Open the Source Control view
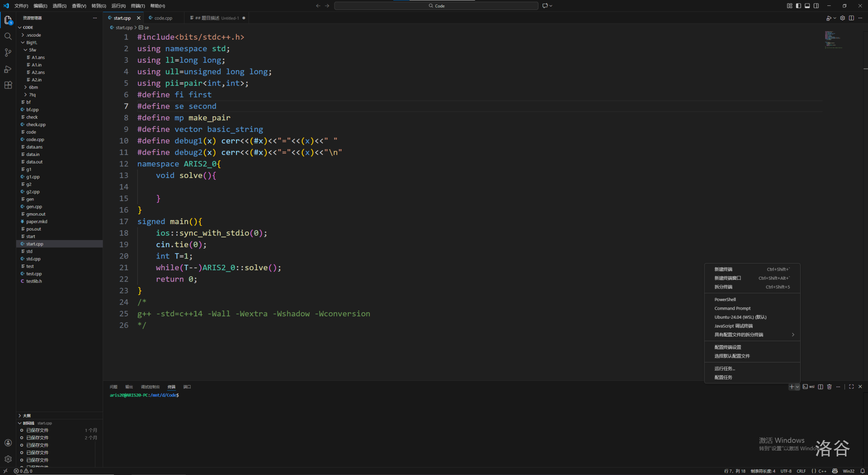The image size is (868, 475). (8, 52)
